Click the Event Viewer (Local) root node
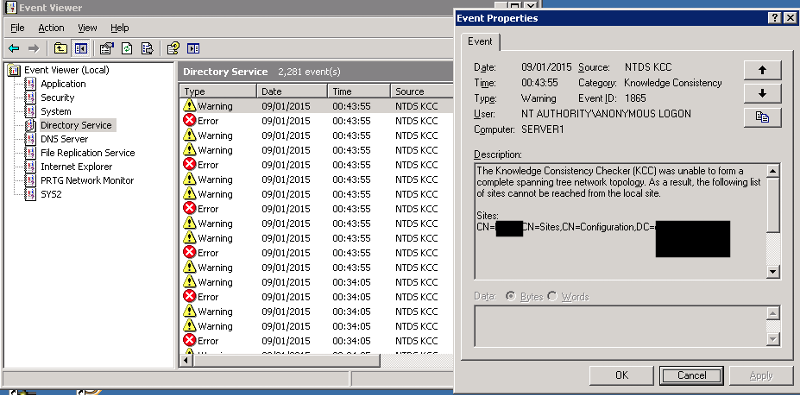Viewport: 800px width, 395px height. 66,70
